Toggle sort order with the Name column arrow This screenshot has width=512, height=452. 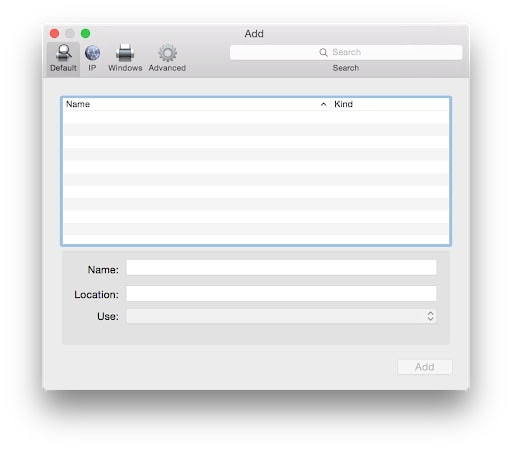click(323, 104)
